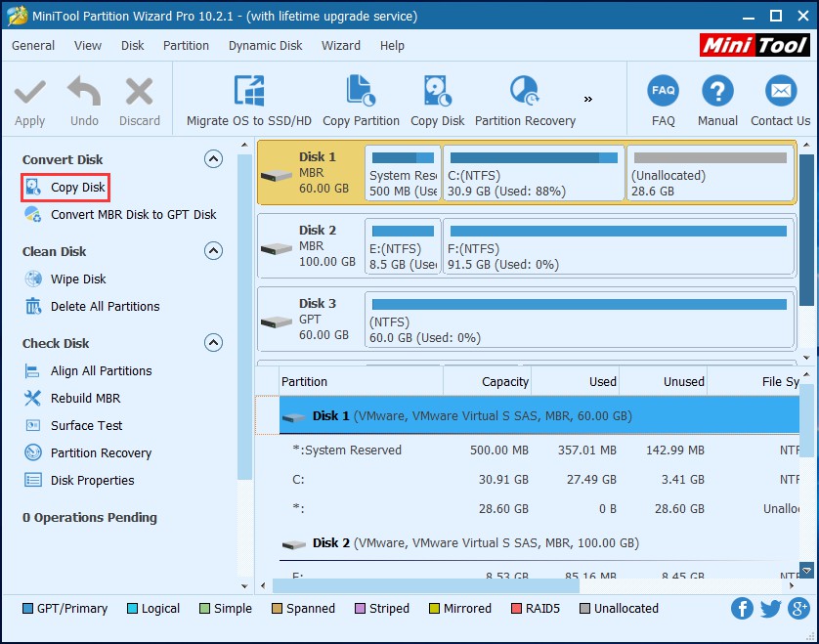Open the View menu
The image size is (819, 644).
(88, 45)
